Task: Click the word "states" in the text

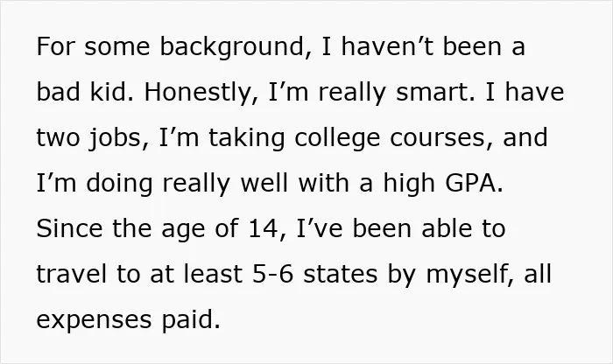Action: click(x=341, y=274)
